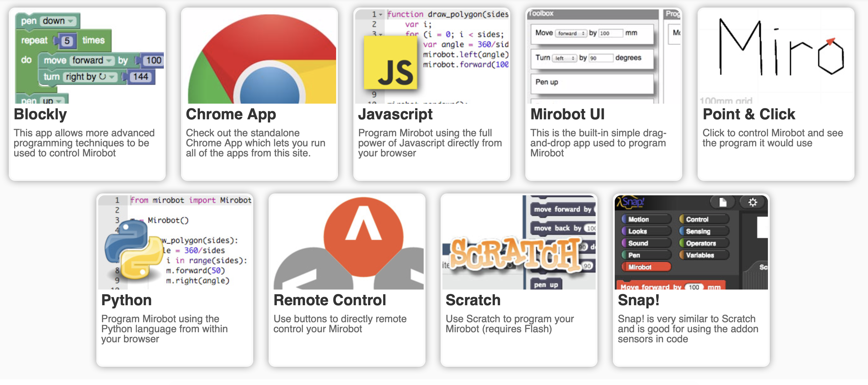This screenshot has height=385, width=868.
Task: Click the Scratch move forward by block
Action: click(563, 210)
